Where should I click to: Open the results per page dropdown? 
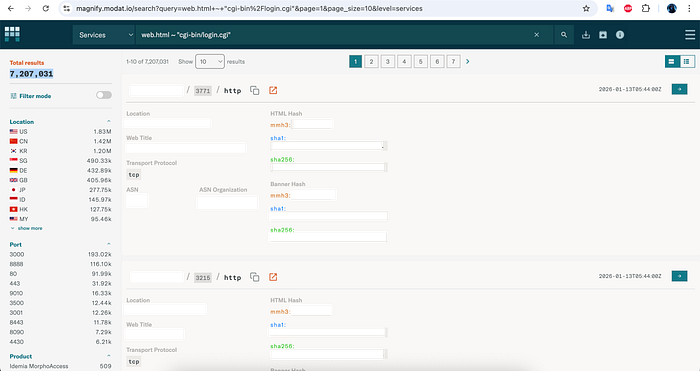[209, 62]
